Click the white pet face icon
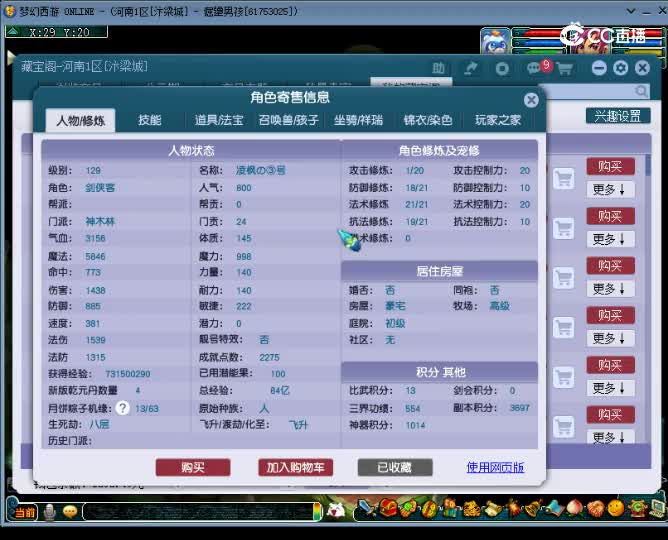The height and width of the screenshot is (540, 668). point(336,510)
